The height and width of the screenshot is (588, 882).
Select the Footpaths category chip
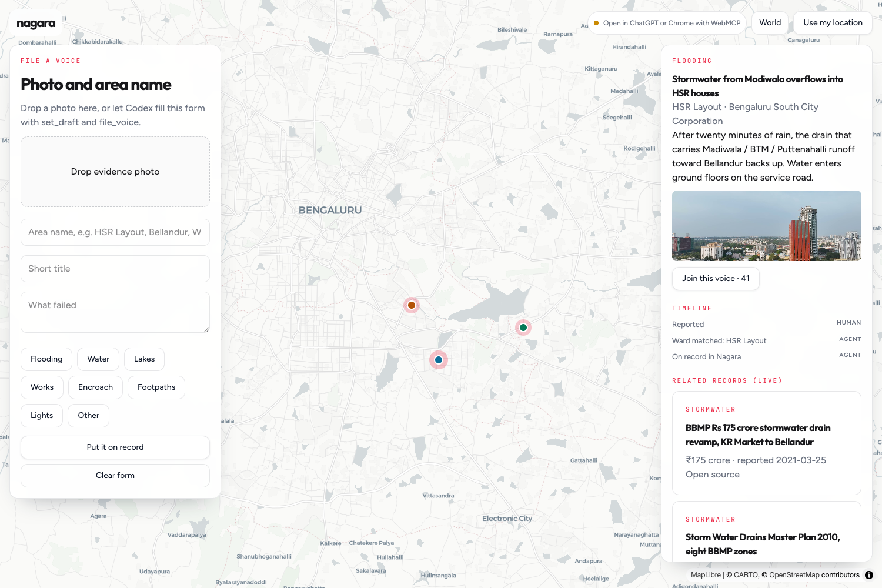[x=156, y=387]
